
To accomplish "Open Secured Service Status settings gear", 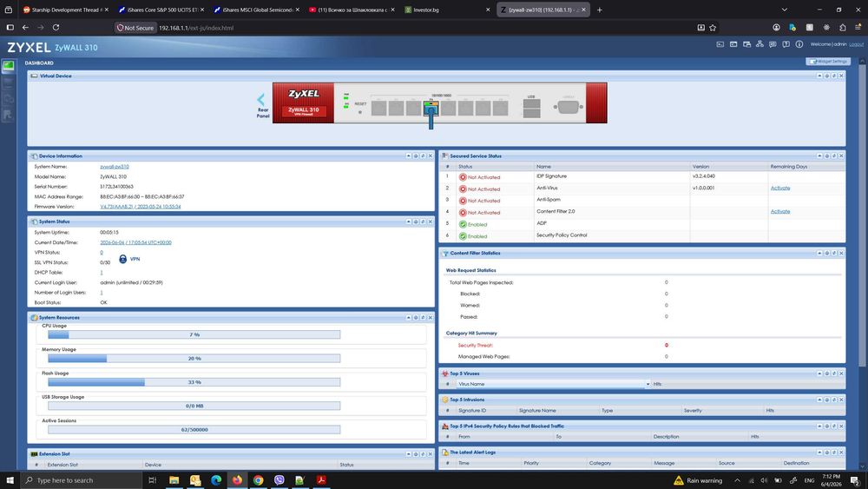I will [827, 156].
